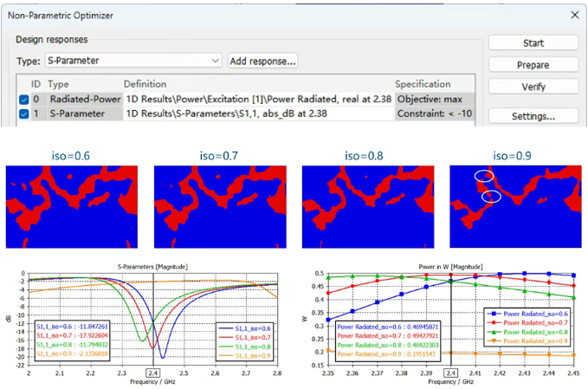This screenshot has width=588, height=389.
Task: Click Power Radiated_iso=0.9 legend entry
Action: pos(527,341)
